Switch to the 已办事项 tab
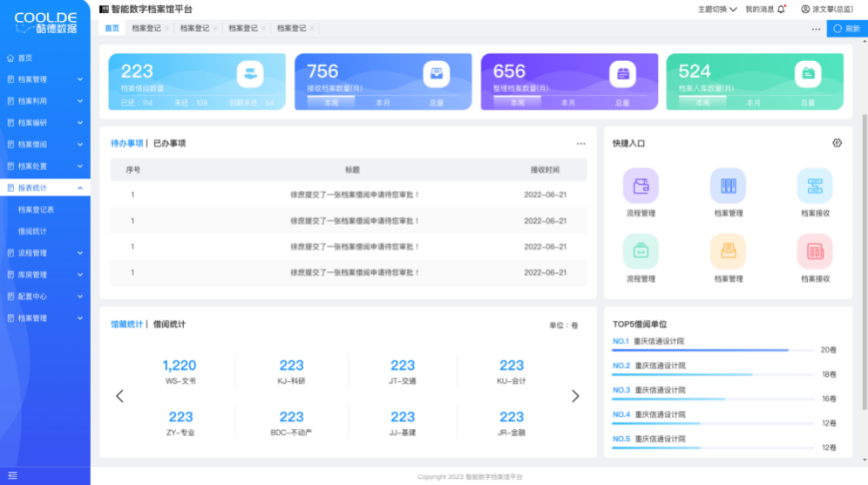868x485 pixels. 169,143
